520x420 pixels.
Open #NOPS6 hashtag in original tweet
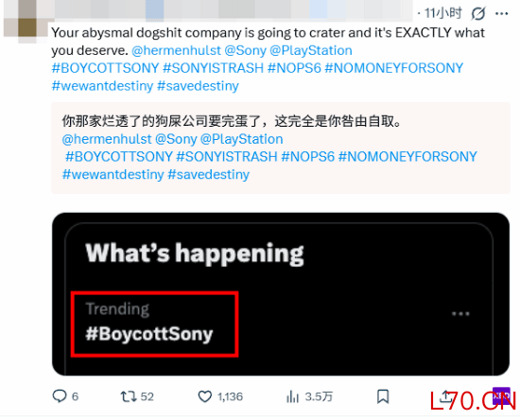pos(294,68)
